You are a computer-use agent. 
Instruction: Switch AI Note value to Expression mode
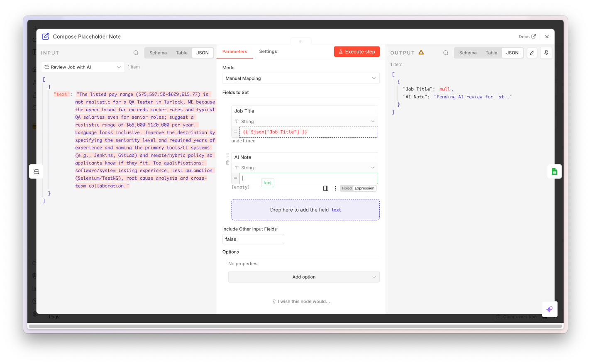pyautogui.click(x=364, y=188)
